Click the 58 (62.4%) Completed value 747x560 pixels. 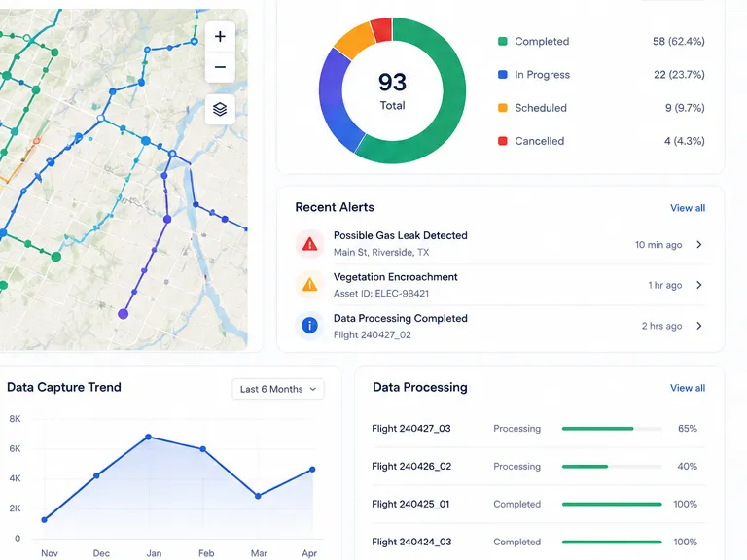[x=678, y=42]
